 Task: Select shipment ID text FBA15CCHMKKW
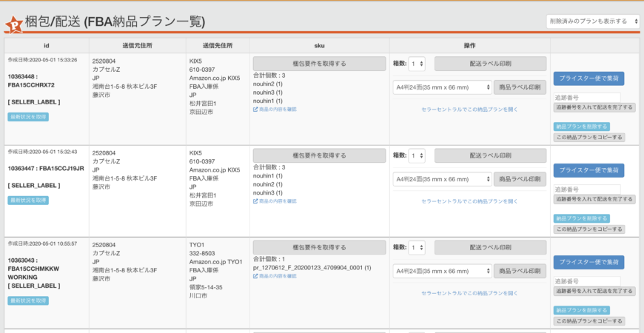click(33, 269)
